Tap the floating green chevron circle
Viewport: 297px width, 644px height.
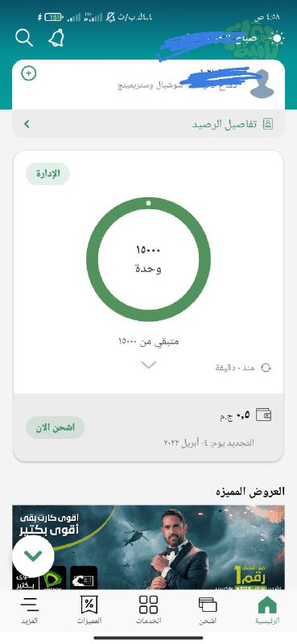click(x=33, y=556)
